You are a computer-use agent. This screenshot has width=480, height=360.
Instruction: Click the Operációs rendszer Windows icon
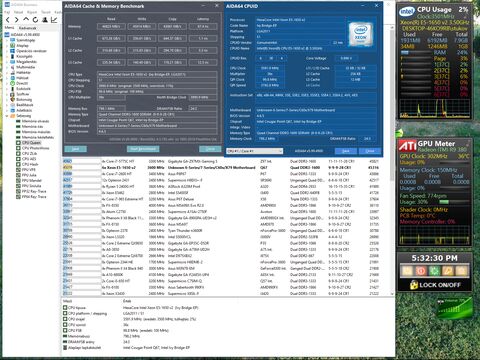[13, 51]
